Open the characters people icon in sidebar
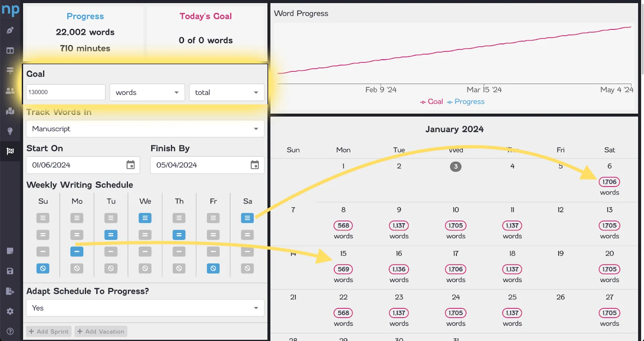Screen dimensions: 644x341 [x=10, y=91]
